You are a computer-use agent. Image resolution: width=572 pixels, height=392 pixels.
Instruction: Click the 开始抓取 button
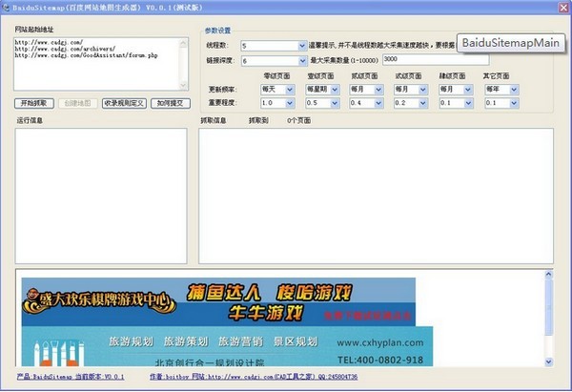[34, 103]
